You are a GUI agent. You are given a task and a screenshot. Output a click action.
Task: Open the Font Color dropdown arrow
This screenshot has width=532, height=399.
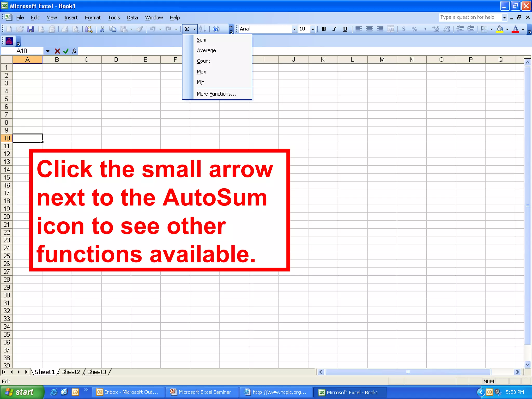click(523, 29)
